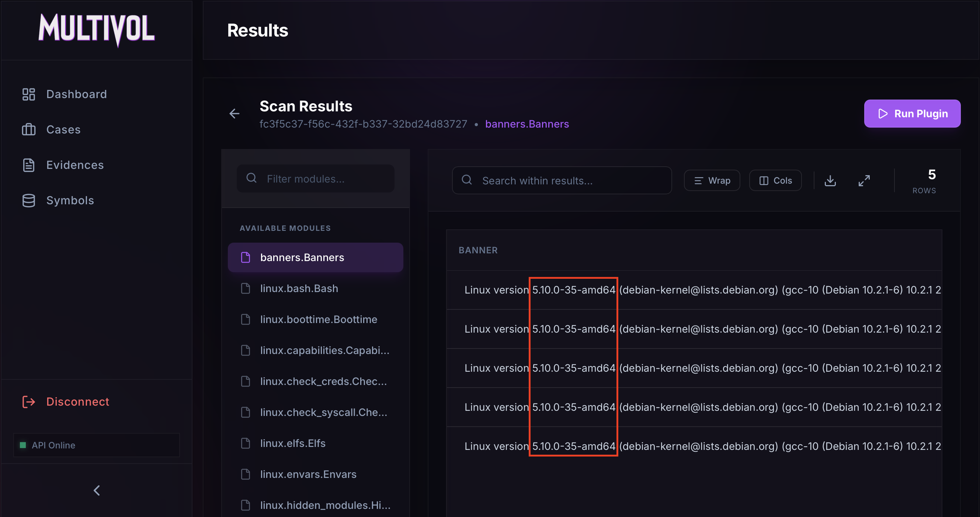Expand results table with fullscreen icon
This screenshot has height=517, width=980.
click(x=864, y=181)
